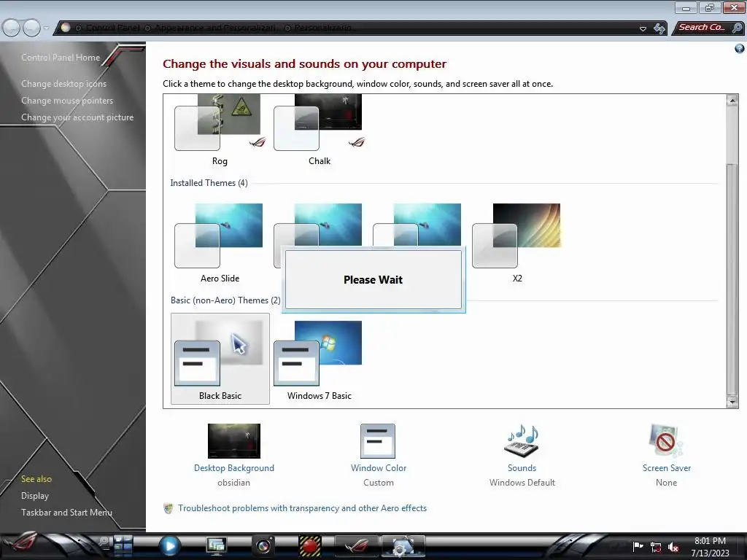Click the Aero troubleshoot shield icon

pos(169,508)
